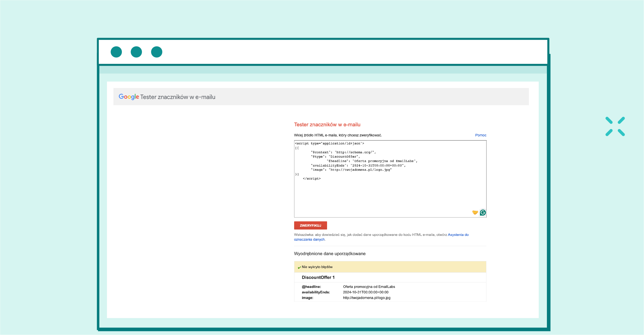Click the Google logo in header
Viewport: 644px width, 335px height.
click(x=129, y=97)
